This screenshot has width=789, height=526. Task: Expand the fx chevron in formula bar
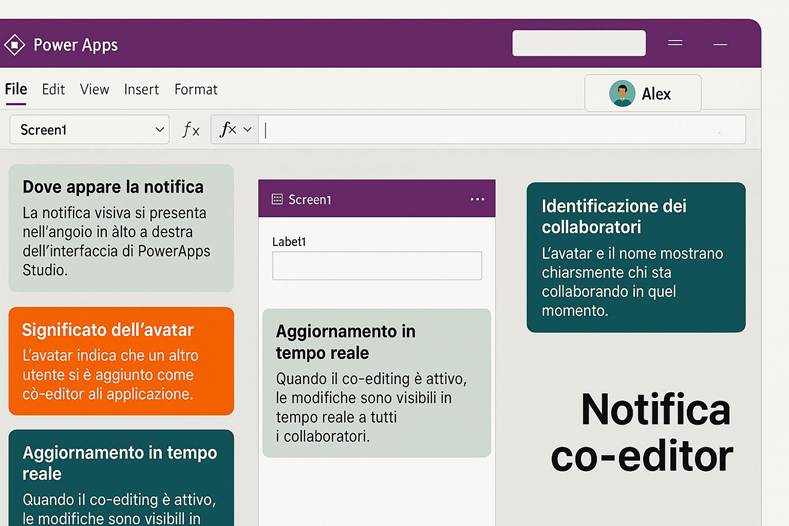tap(247, 129)
